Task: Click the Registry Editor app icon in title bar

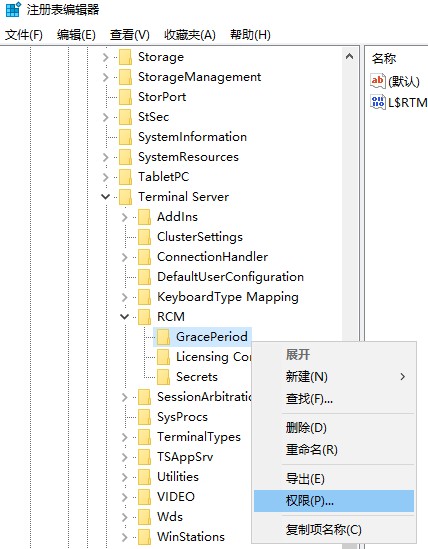Action: tap(13, 9)
